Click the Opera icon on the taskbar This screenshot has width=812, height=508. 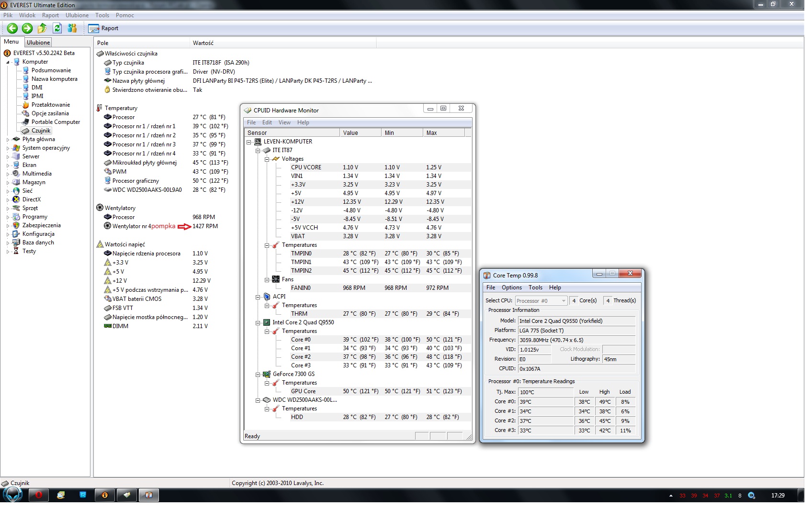pyautogui.click(x=39, y=495)
